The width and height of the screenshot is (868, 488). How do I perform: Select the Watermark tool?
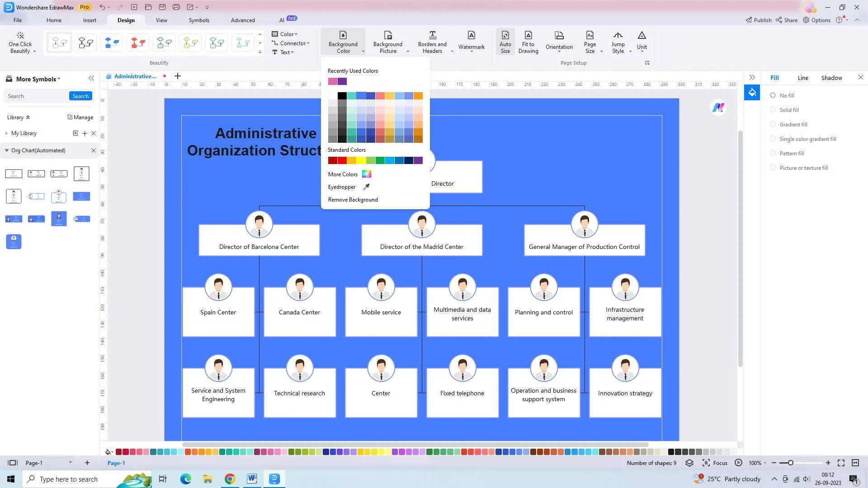[x=471, y=41]
